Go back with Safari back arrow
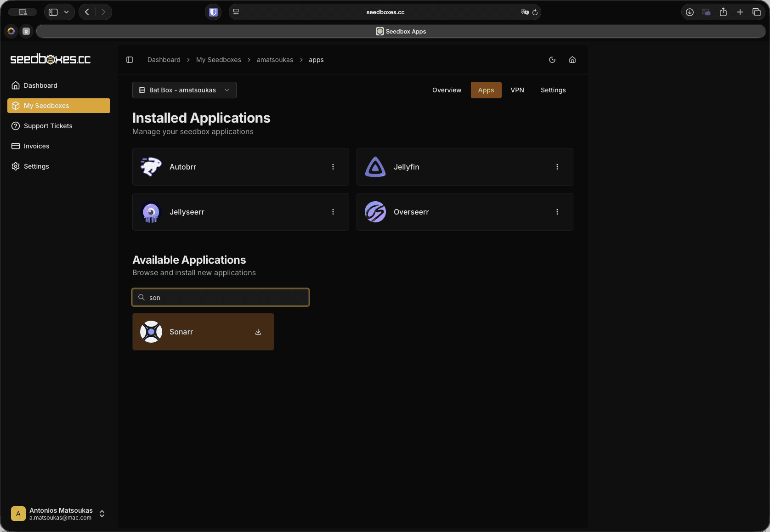The height and width of the screenshot is (532, 770). coord(87,12)
